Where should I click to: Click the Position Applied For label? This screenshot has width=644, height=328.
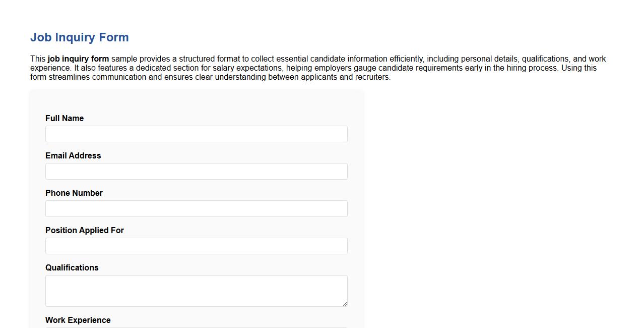click(84, 230)
